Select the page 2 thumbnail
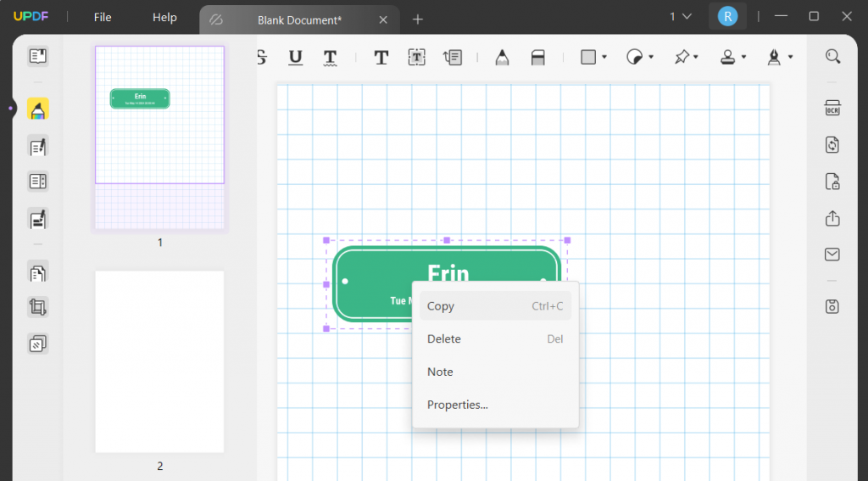 coord(159,362)
